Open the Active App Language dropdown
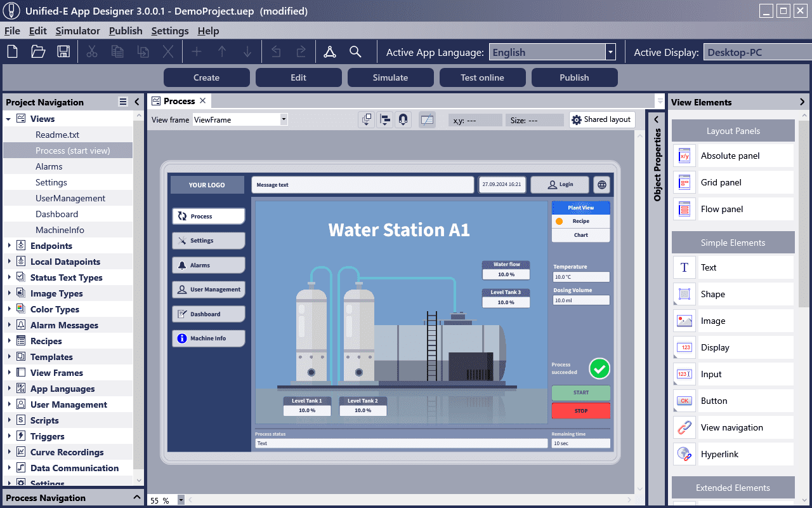The image size is (812, 508). click(609, 52)
